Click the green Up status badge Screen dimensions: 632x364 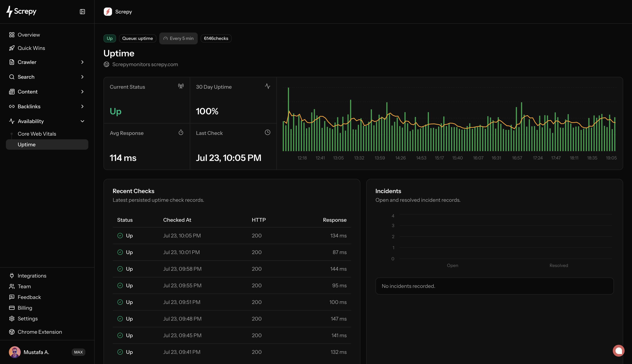tap(110, 38)
